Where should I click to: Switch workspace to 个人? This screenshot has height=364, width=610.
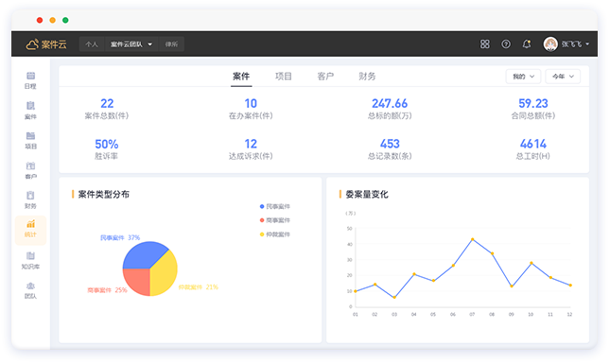pos(92,44)
